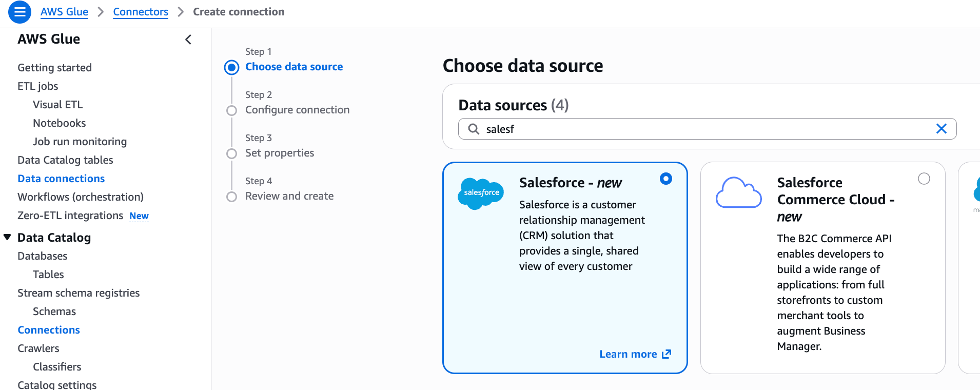Select the Salesforce Commerce Cloud radio button
The width and height of the screenshot is (980, 390).
click(924, 179)
